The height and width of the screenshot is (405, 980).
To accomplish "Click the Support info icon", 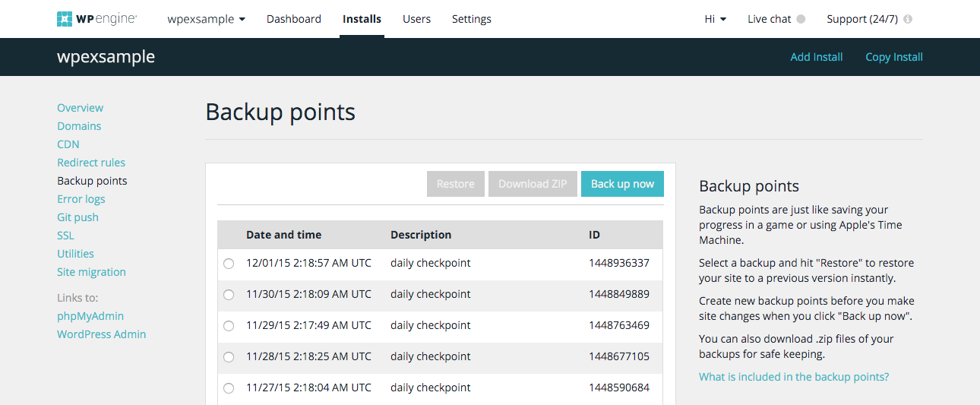I will point(908,19).
